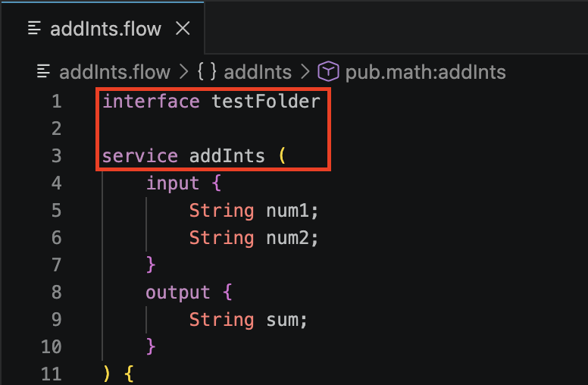The height and width of the screenshot is (385, 588).
Task: Click the file icon in the addInts.flow tab
Action: pyautogui.click(x=35, y=28)
